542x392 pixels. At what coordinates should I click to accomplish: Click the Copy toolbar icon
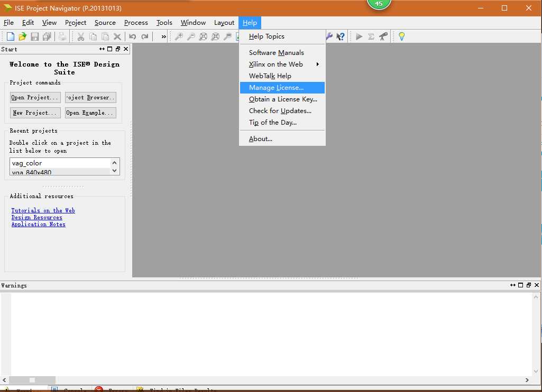[x=93, y=36]
